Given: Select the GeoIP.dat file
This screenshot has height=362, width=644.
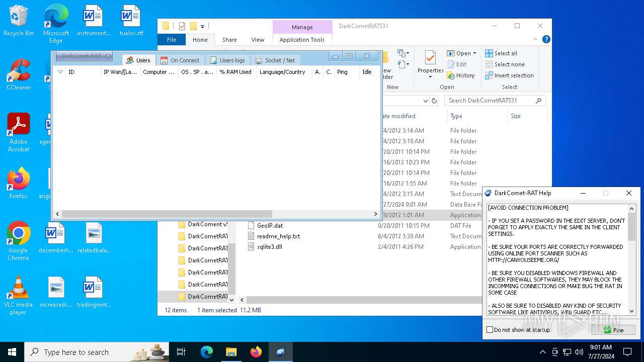Looking at the screenshot, I should click(270, 226).
